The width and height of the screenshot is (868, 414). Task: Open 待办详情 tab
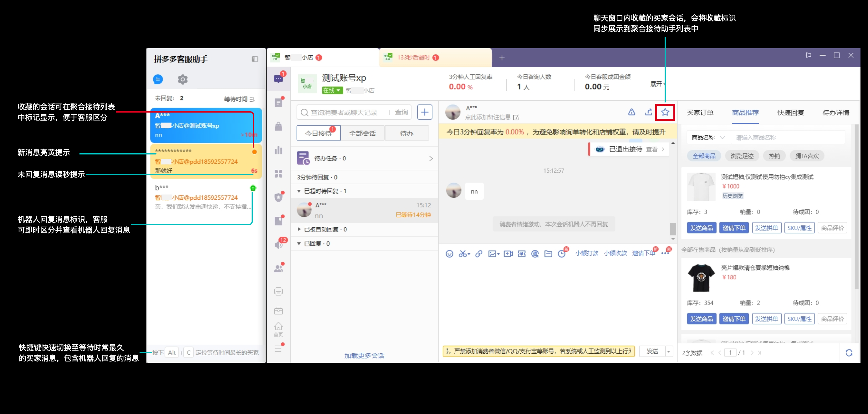point(836,113)
